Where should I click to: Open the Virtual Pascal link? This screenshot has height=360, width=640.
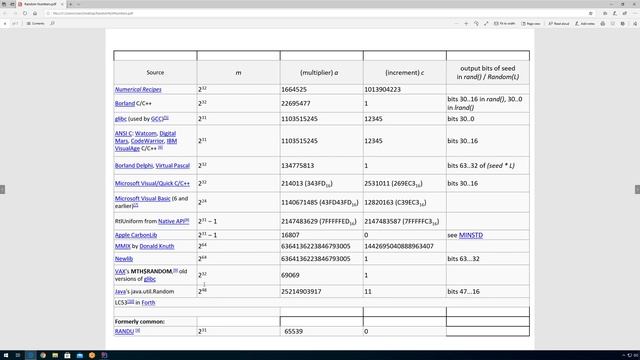173,166
